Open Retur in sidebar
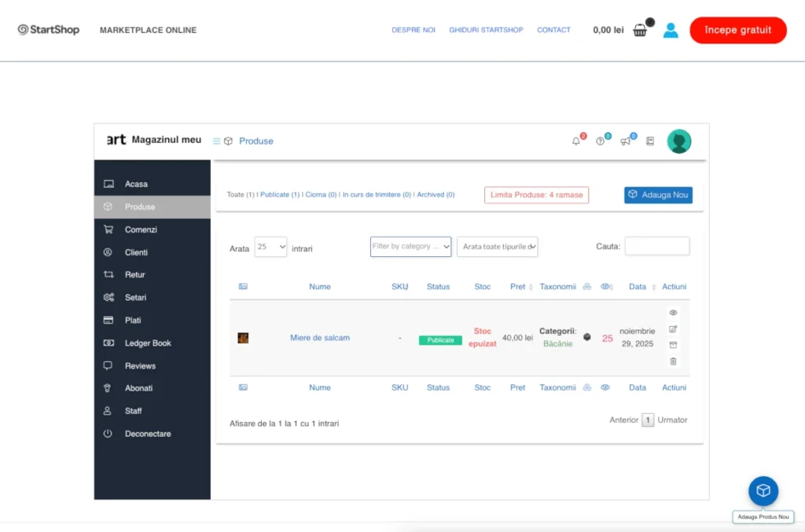805x532 pixels. 153,274
